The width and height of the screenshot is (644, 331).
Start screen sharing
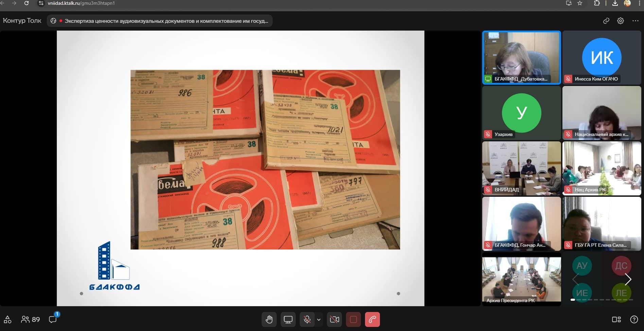[288, 319]
